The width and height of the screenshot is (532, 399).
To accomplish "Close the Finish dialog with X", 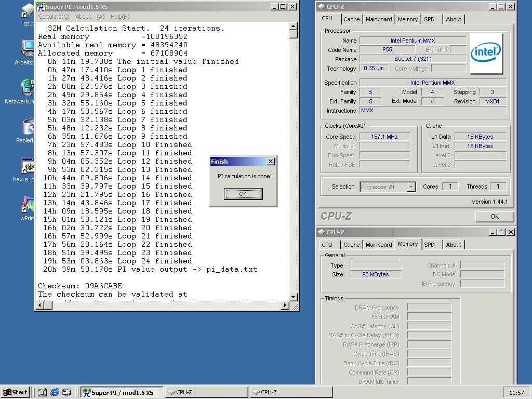I will [270, 162].
